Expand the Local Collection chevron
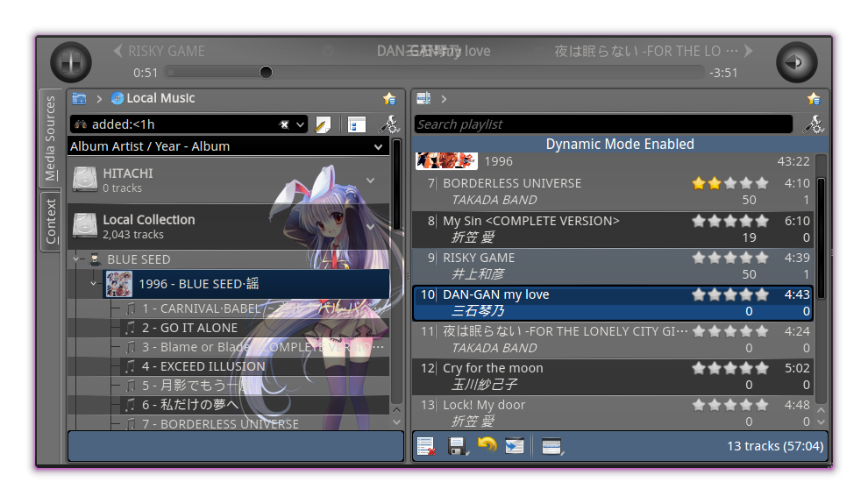Screen dimensions: 868x503 coord(370,227)
